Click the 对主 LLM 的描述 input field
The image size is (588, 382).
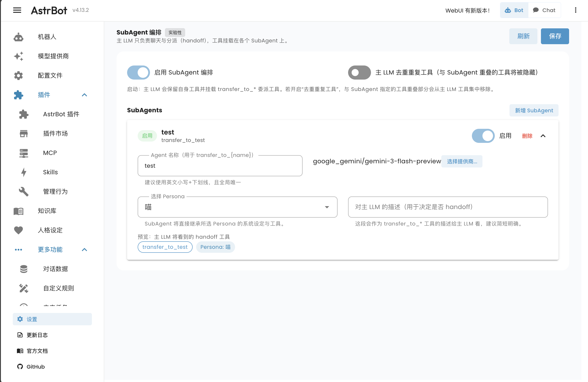point(447,207)
